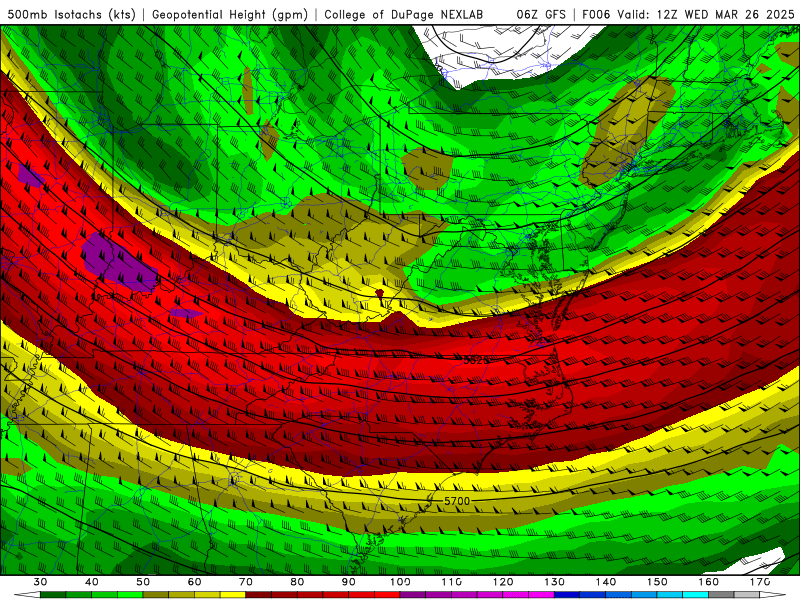The width and height of the screenshot is (800, 600).
Task: Click the '5820' height contour label
Action: point(476,360)
